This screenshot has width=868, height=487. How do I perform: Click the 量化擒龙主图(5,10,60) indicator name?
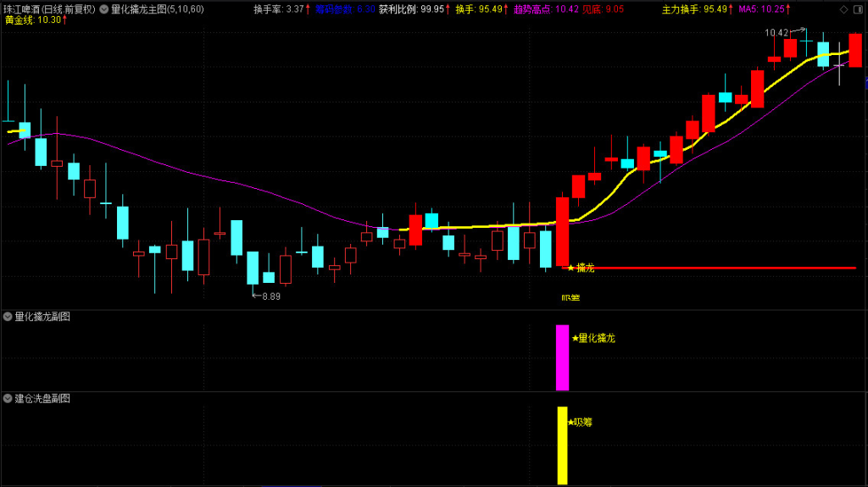[157, 9]
